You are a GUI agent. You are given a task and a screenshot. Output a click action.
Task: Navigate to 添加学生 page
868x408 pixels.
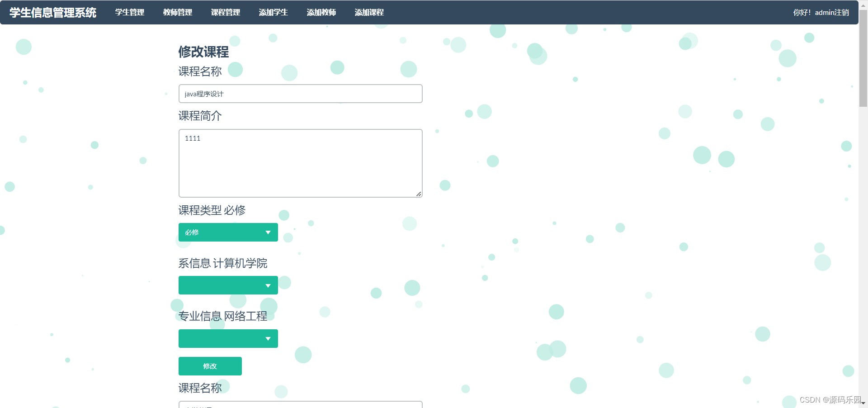click(x=273, y=12)
